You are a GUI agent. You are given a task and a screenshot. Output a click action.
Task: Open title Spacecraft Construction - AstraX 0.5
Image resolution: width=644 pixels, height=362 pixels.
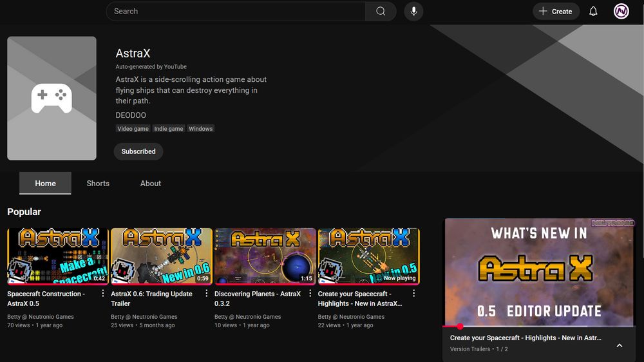coord(46,299)
